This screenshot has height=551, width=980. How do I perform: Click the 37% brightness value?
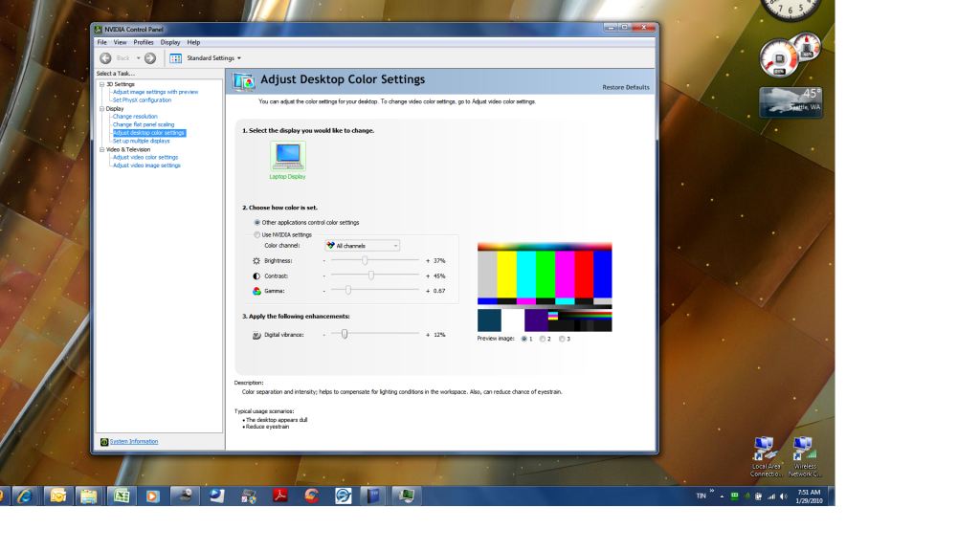[439, 261]
